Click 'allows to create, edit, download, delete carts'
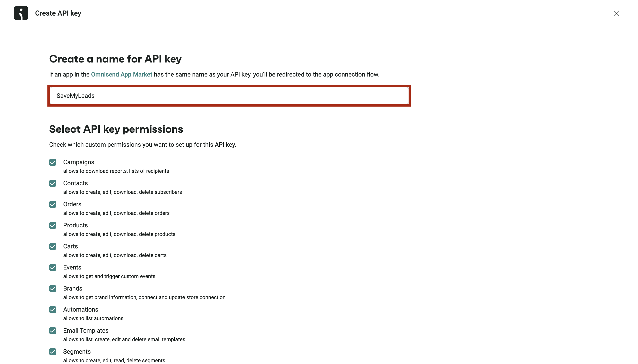The width and height of the screenshot is (638, 364). pos(115,255)
